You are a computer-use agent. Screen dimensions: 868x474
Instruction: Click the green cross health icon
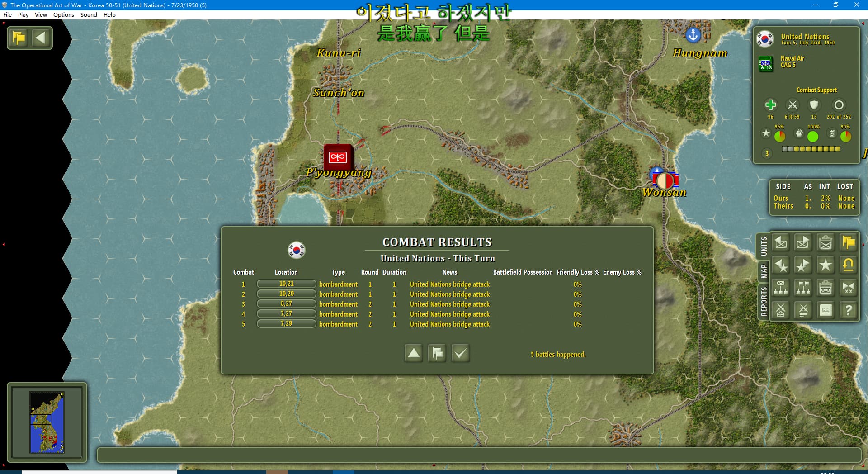click(770, 105)
